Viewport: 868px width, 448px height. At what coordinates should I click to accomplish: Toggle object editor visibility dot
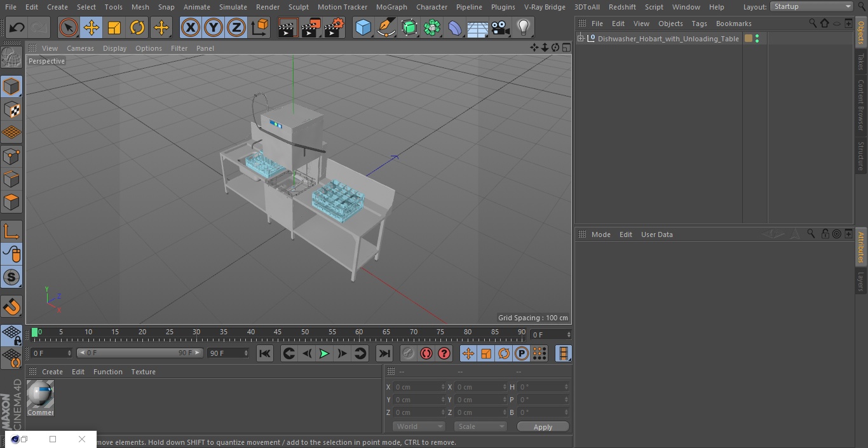[x=757, y=36]
